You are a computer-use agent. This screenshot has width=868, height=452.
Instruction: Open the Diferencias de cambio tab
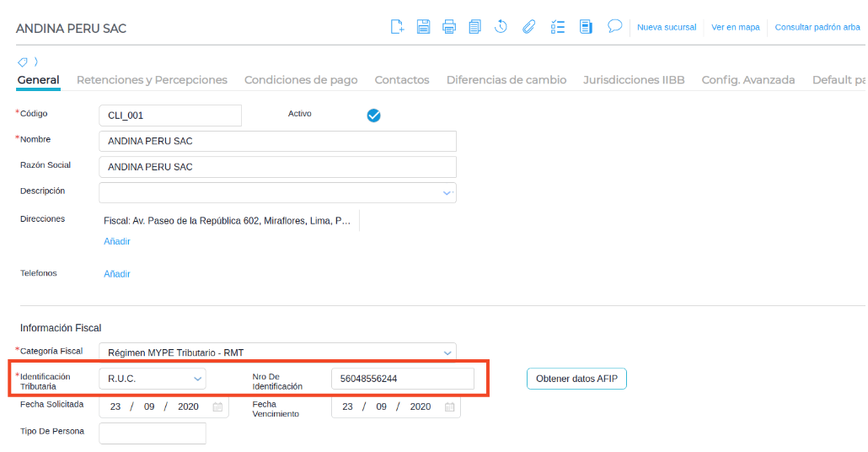(506, 80)
